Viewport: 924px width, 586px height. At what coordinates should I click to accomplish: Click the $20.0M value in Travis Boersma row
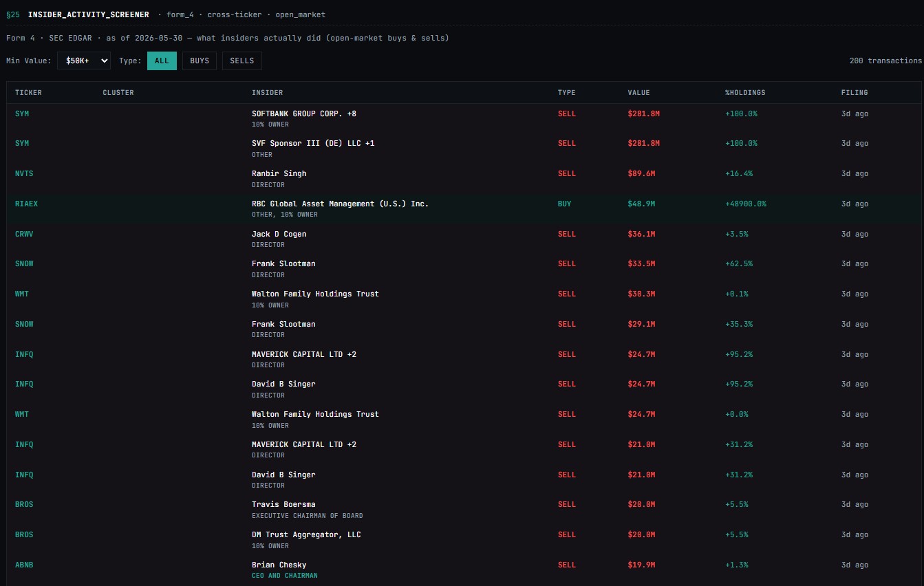pyautogui.click(x=642, y=504)
